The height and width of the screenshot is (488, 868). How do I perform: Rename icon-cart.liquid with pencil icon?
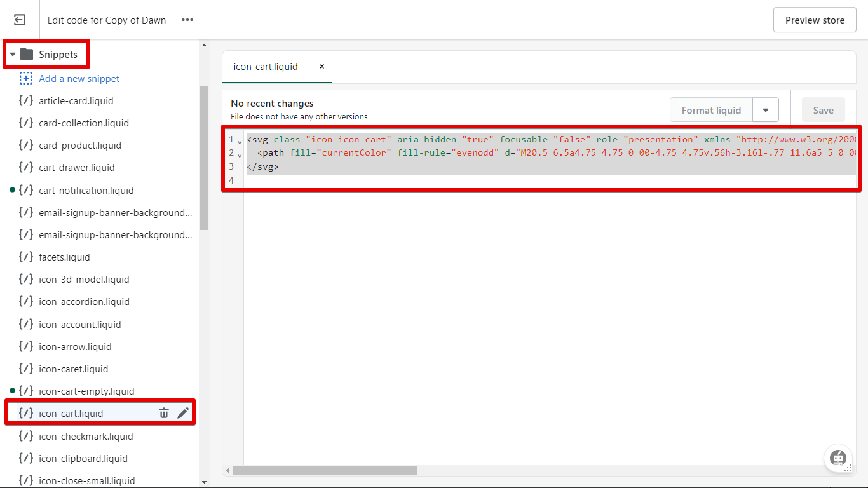point(183,413)
